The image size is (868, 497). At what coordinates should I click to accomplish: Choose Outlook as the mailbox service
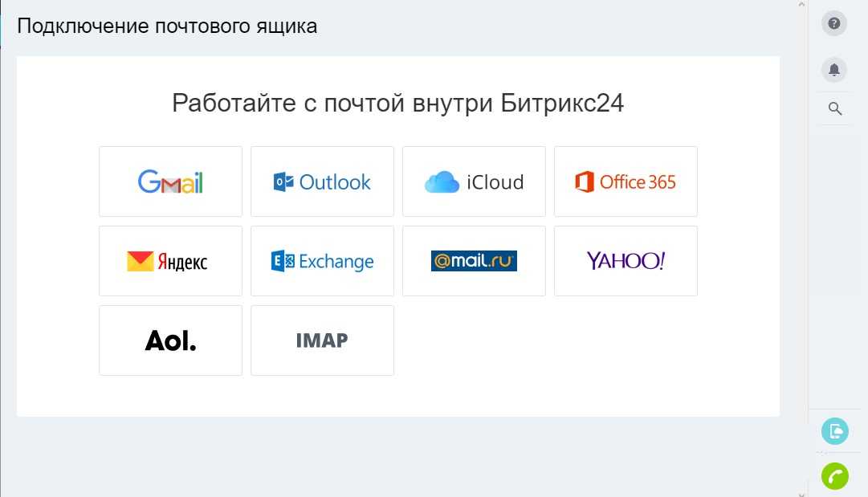tap(322, 181)
